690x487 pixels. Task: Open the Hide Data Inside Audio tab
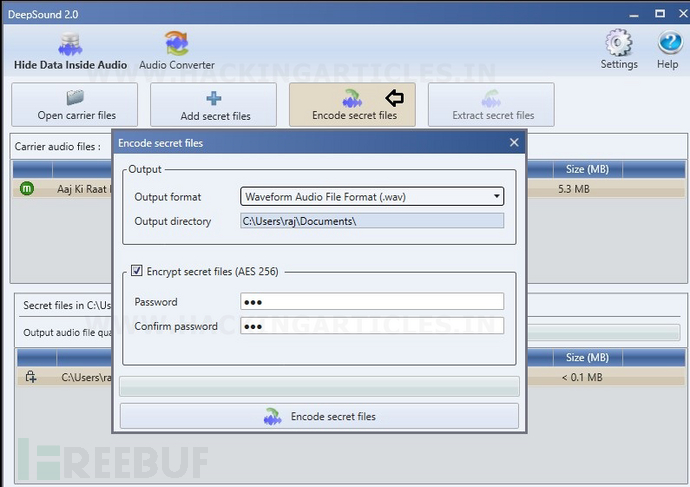[70, 51]
